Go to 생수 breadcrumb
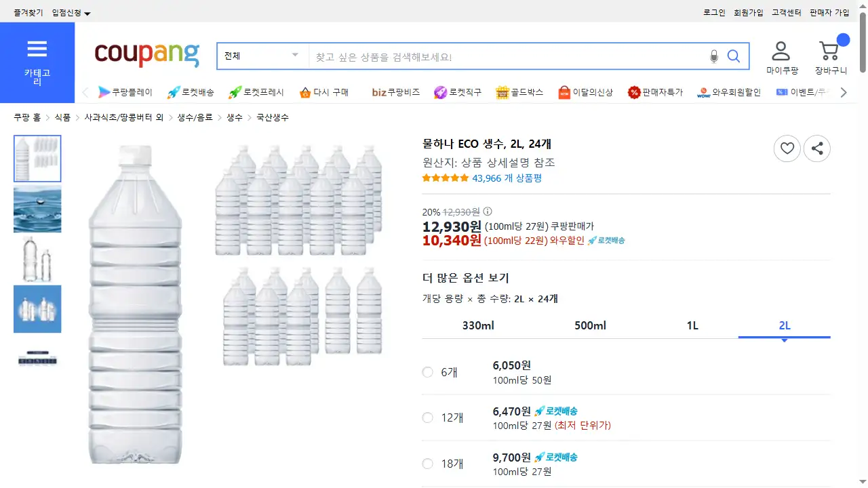Screen dimensions: 868x488 click(235, 117)
